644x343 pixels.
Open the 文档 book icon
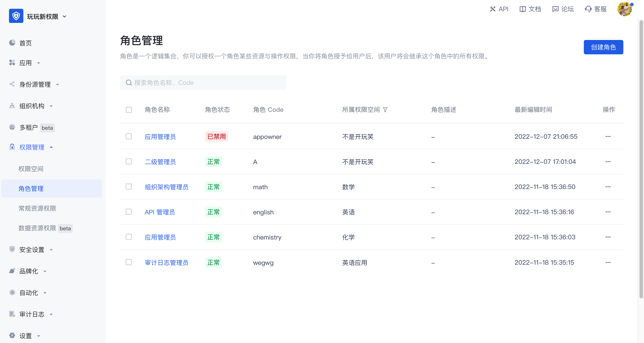tap(523, 9)
